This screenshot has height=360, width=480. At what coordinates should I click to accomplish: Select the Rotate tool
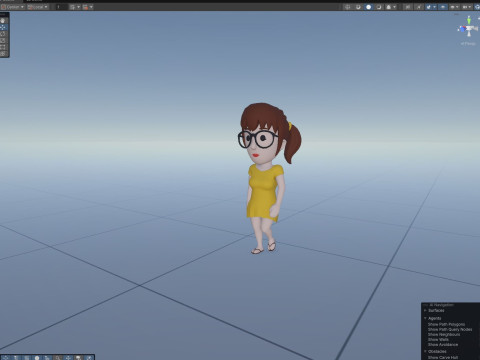click(x=3, y=34)
